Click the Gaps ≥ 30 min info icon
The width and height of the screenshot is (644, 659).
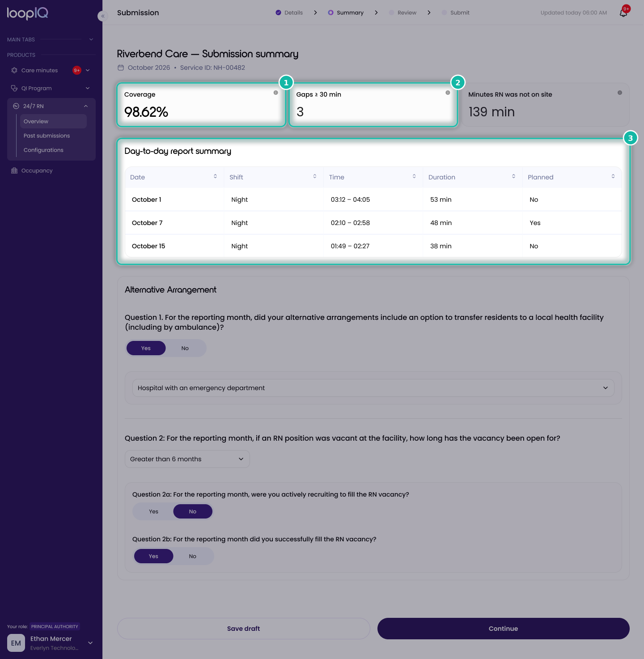pos(448,93)
